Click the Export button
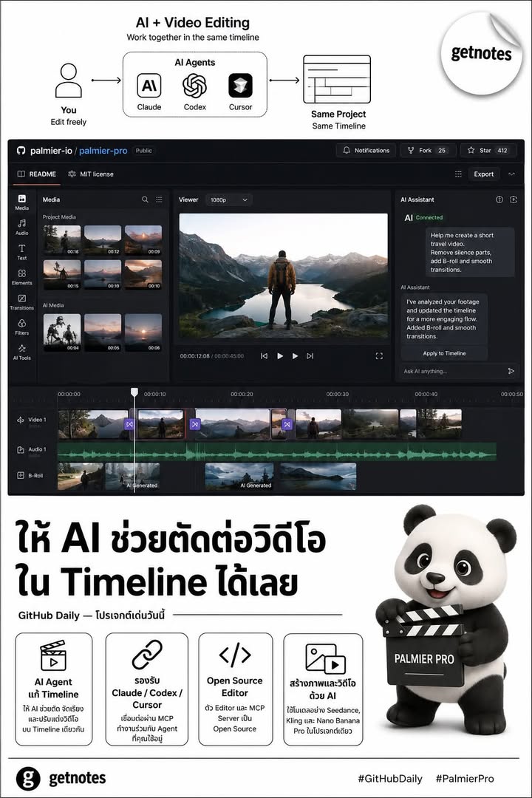 [x=484, y=174]
